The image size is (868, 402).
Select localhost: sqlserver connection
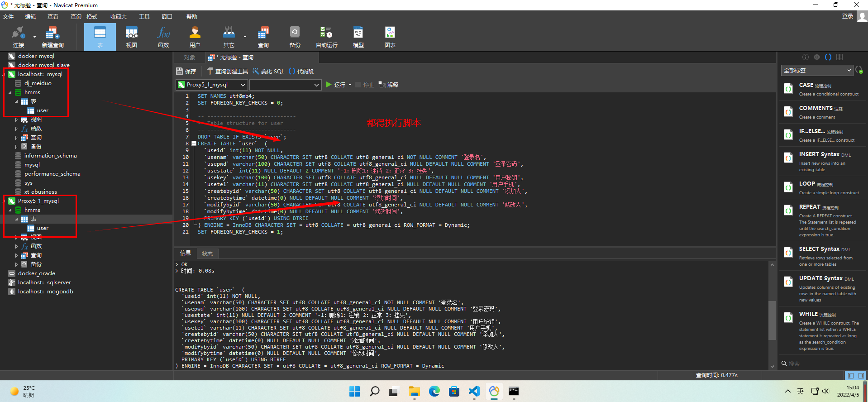click(x=44, y=282)
